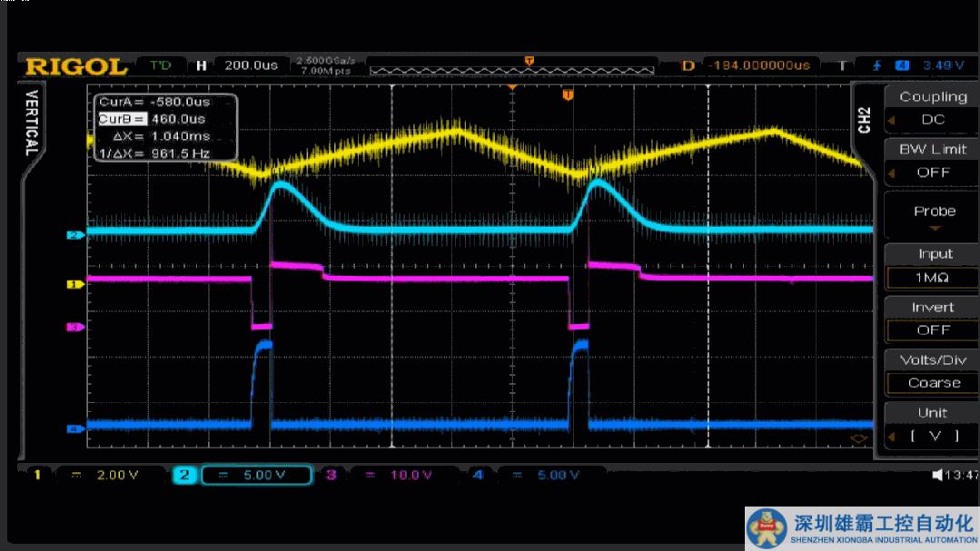The width and height of the screenshot is (980, 551).
Task: Click the speaker sound icon
Action: pos(937,475)
